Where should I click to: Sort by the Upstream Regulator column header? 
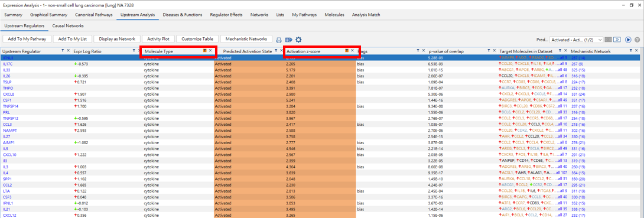(21, 51)
